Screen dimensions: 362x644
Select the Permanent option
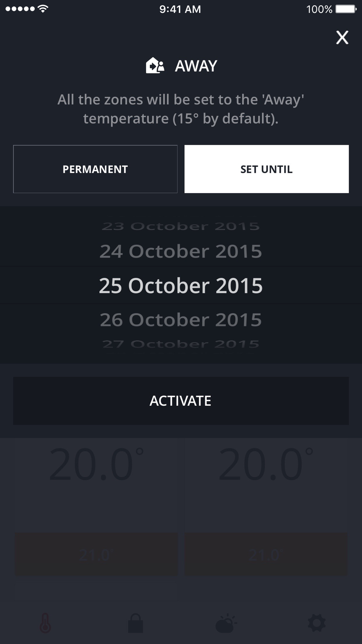click(x=95, y=169)
